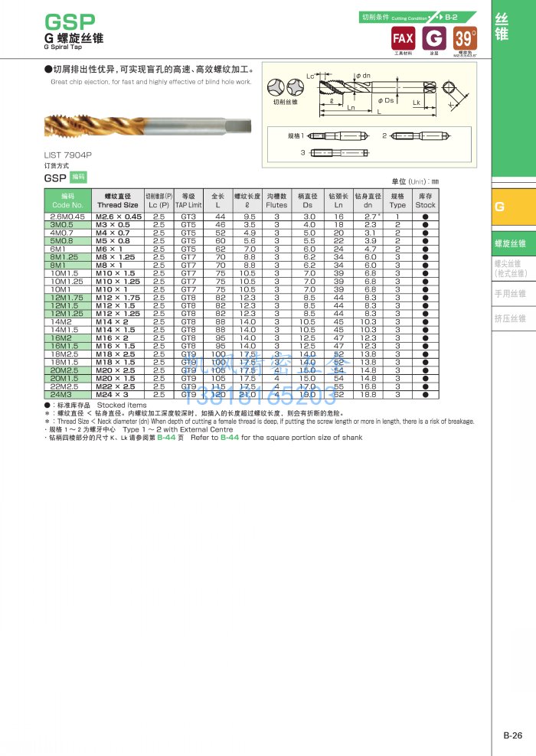
Task: Select code cell 20M2.5
Action: (67, 370)
